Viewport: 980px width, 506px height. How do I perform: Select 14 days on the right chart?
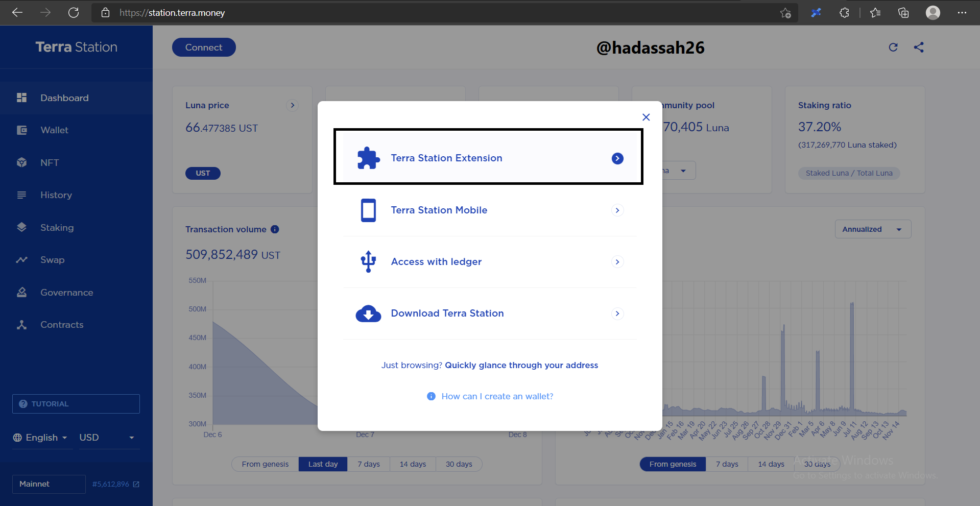771,464
